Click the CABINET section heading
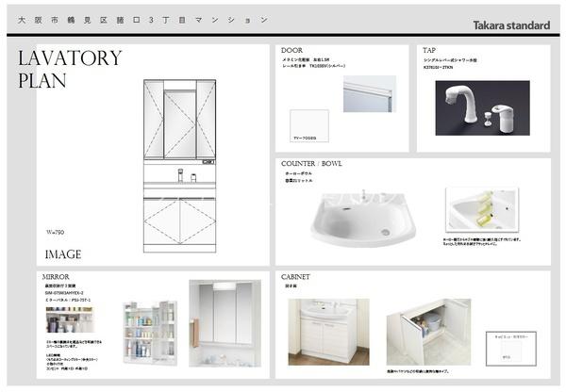This screenshot has height=392, width=566. click(x=295, y=277)
